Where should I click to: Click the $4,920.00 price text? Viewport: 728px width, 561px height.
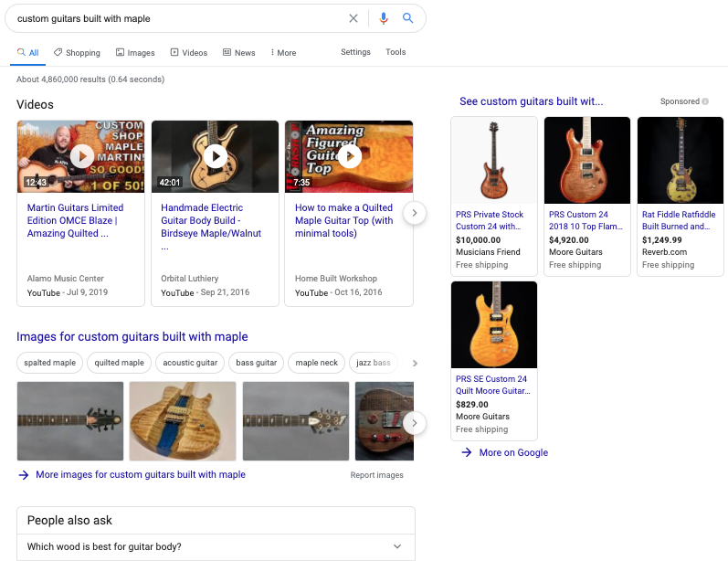[x=569, y=240]
